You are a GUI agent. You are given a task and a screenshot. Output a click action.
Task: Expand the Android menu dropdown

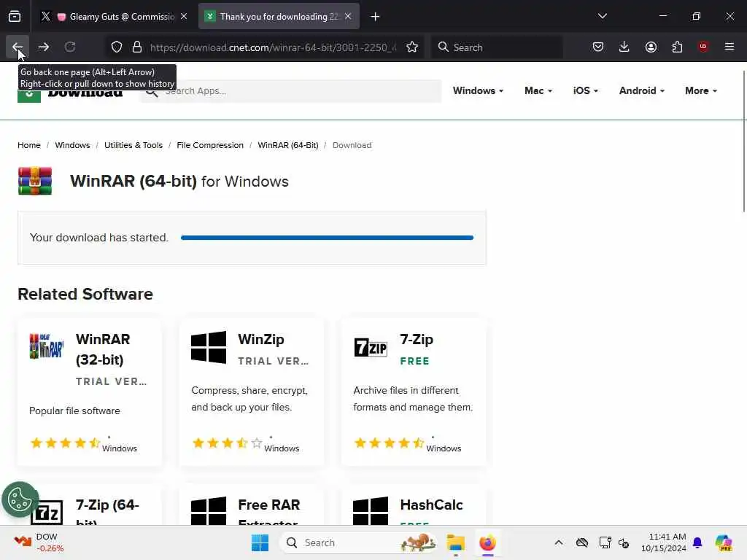(642, 90)
